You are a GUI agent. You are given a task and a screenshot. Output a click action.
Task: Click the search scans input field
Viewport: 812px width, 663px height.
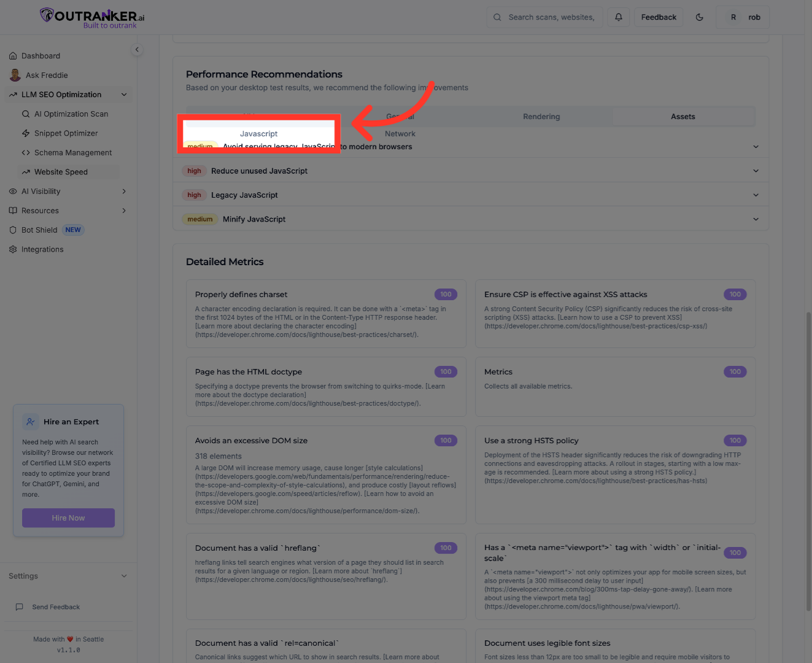[551, 17]
